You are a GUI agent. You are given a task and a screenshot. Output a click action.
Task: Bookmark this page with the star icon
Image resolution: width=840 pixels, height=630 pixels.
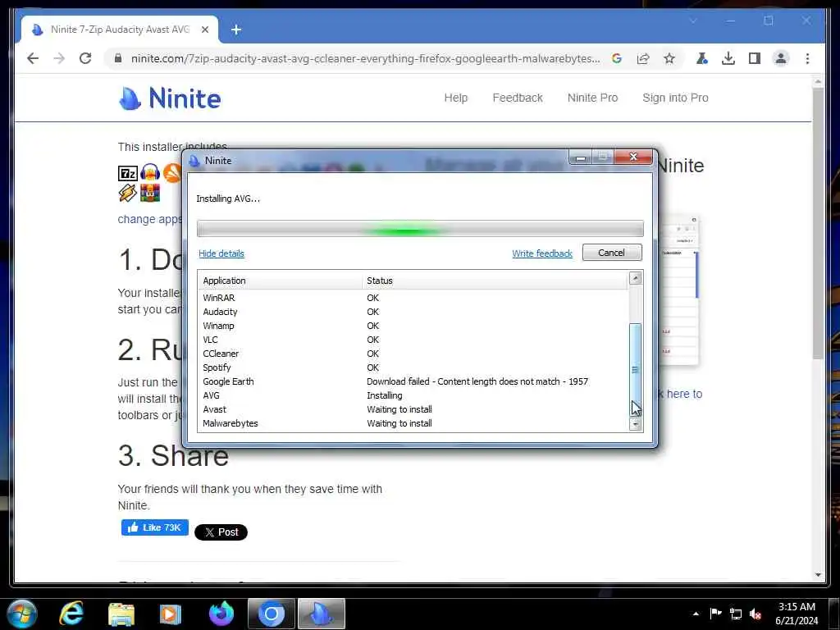[669, 58]
